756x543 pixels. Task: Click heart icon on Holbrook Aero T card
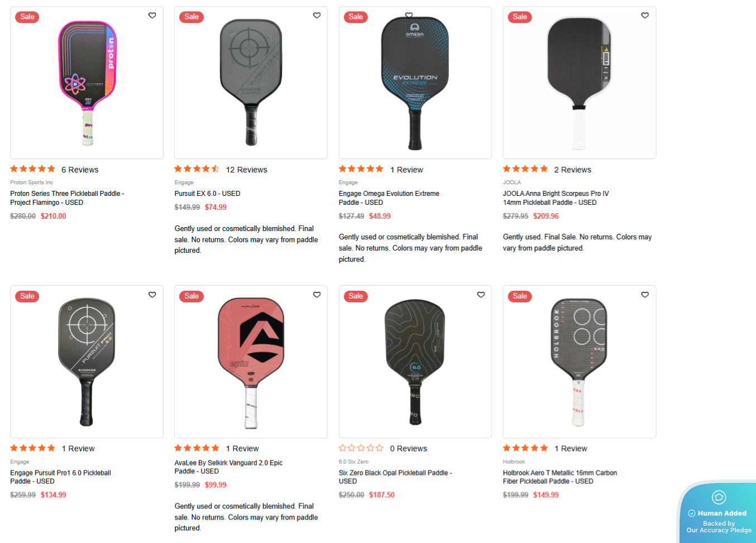point(645,295)
